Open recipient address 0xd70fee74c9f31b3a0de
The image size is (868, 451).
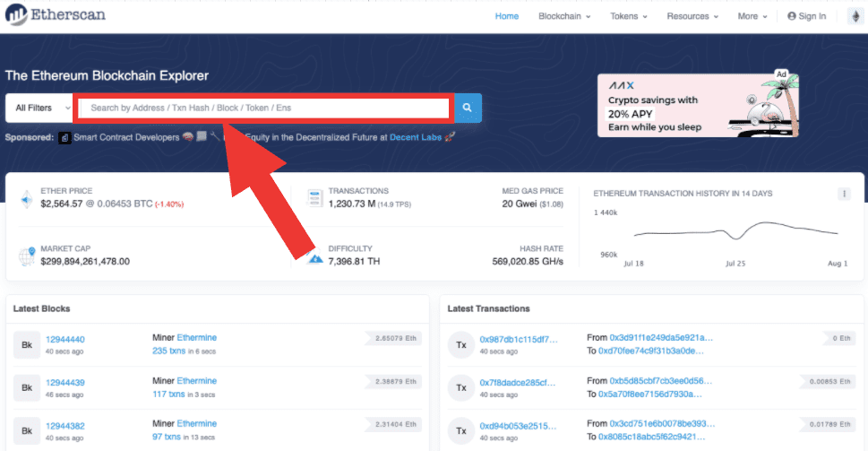[651, 351]
